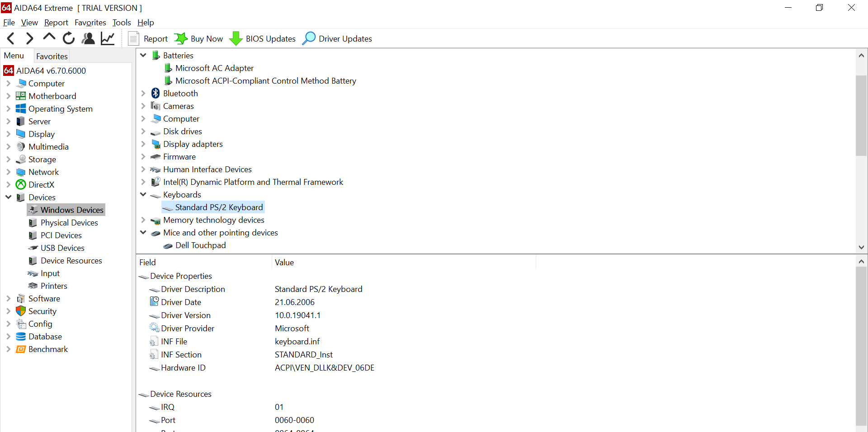Sort by the Field column header

[204, 263]
